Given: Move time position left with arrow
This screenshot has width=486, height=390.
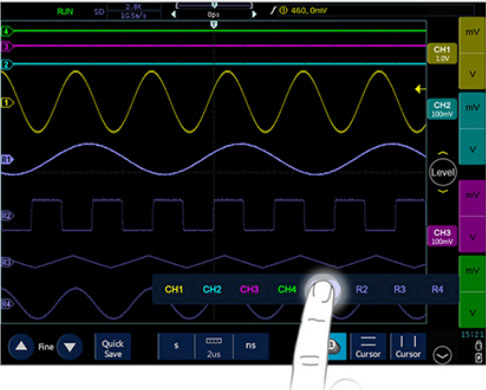Looking at the screenshot, I should coord(173,14).
